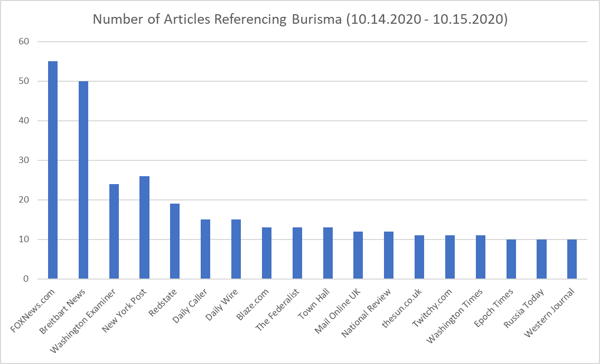Image resolution: width=600 pixels, height=364 pixels.
Task: Click the 50 value on the y-axis
Action: (x=24, y=81)
